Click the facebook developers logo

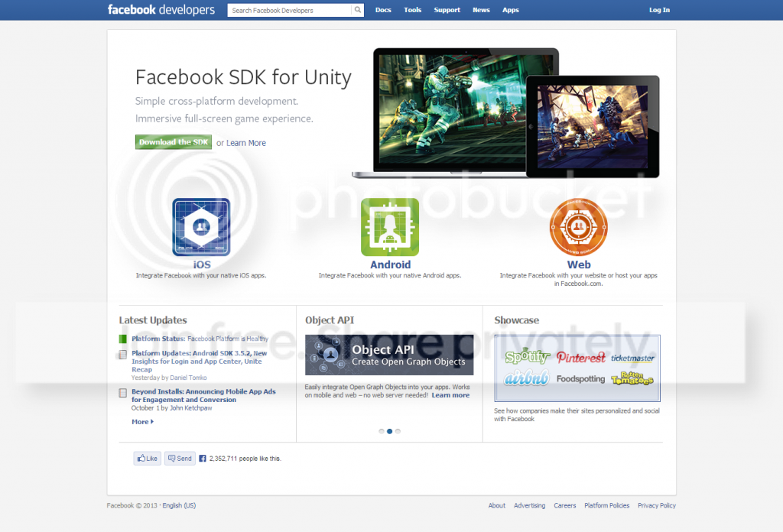tap(161, 10)
